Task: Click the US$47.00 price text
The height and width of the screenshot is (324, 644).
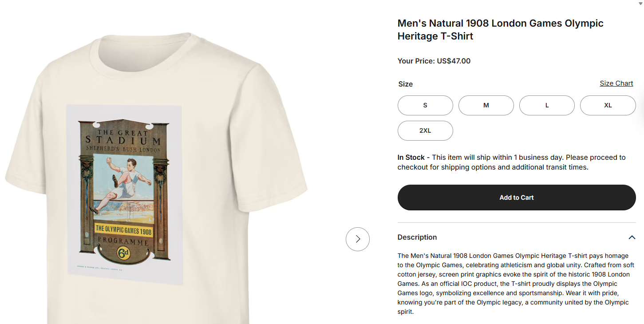Action: [x=453, y=61]
